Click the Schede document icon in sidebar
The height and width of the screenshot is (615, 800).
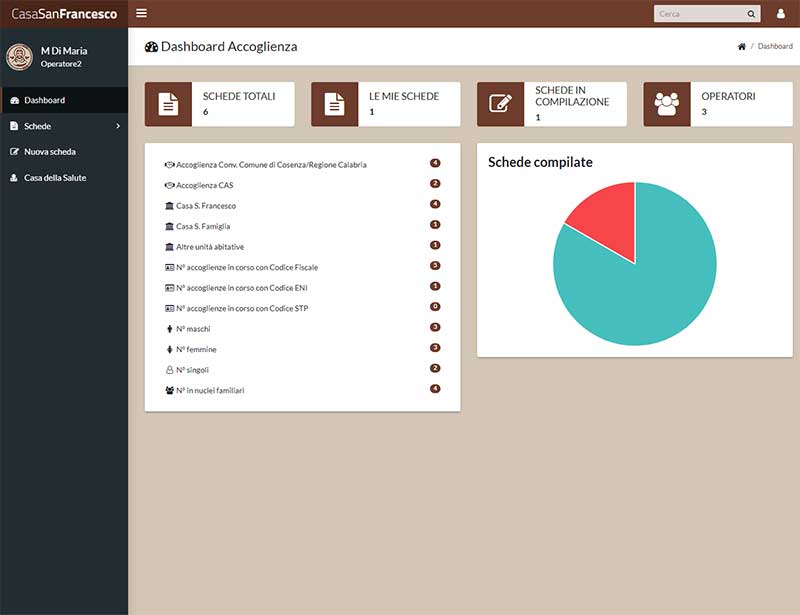tap(14, 126)
